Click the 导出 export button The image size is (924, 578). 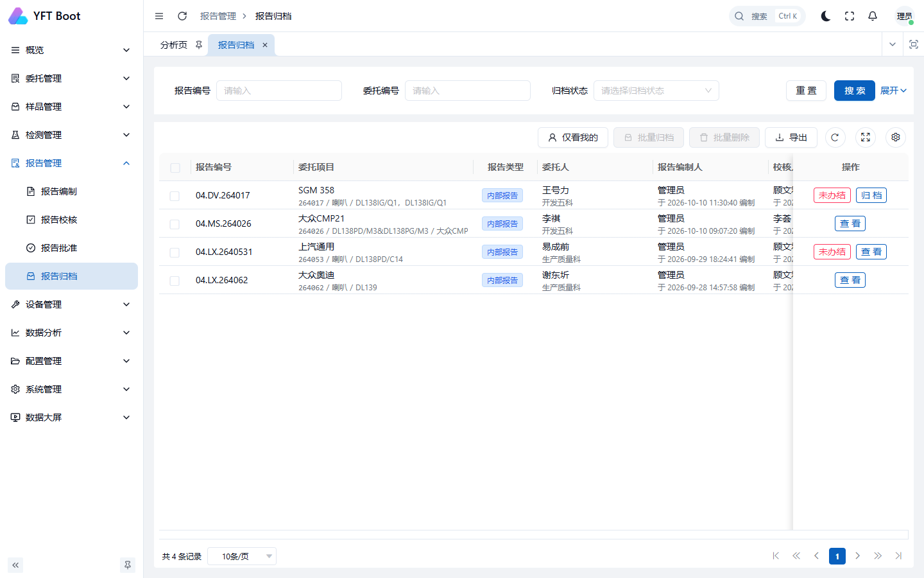(x=791, y=137)
